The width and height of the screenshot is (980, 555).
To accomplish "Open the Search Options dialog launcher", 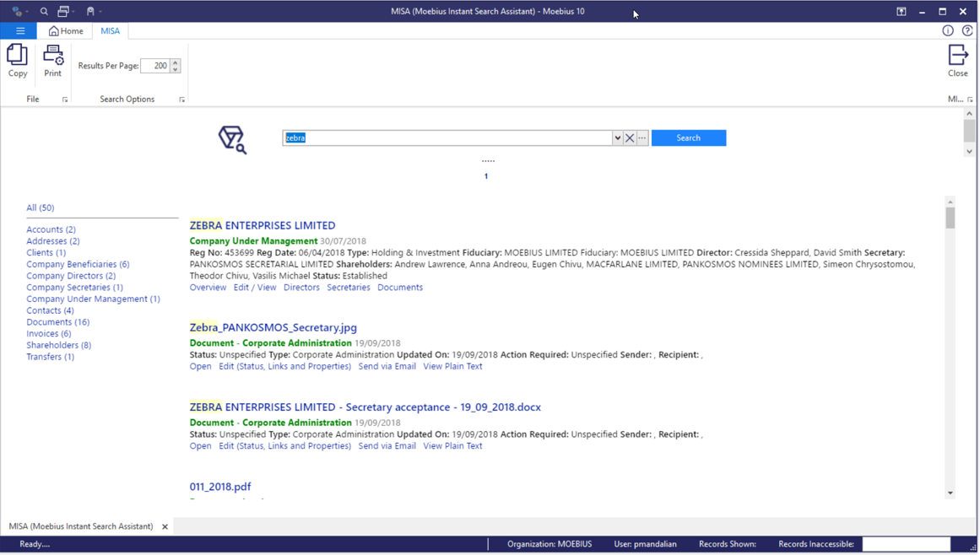I will (181, 99).
